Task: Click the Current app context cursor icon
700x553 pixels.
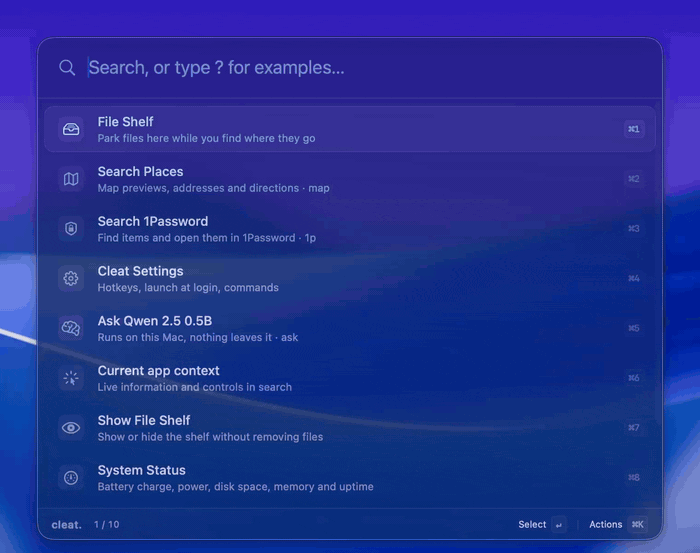Action: (x=71, y=378)
